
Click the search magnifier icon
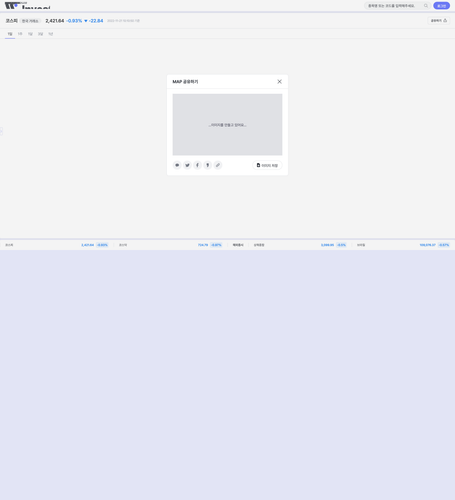(426, 6)
